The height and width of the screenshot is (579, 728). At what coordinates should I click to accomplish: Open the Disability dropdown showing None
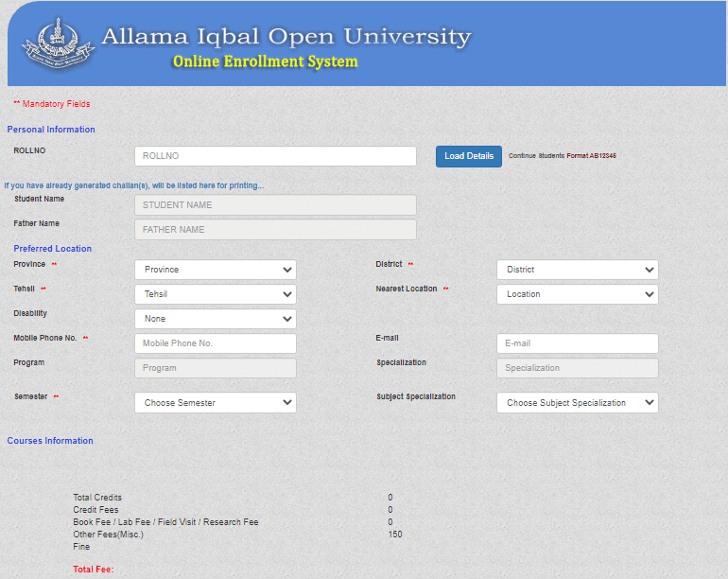point(216,319)
